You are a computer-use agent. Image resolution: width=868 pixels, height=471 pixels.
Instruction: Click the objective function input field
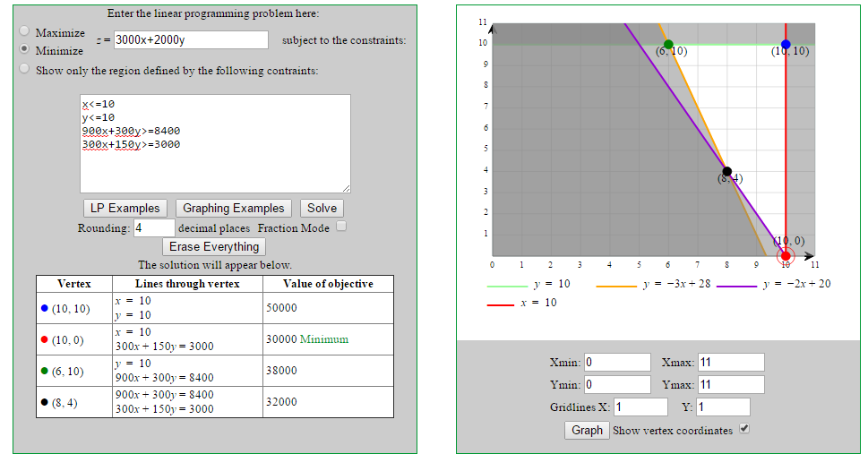(x=191, y=39)
